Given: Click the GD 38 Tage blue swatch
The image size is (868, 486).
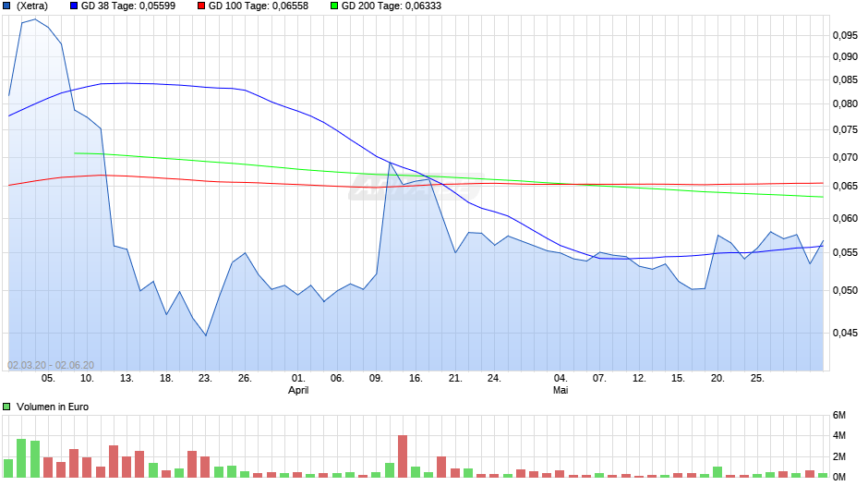Looking at the screenshot, I should point(74,6).
